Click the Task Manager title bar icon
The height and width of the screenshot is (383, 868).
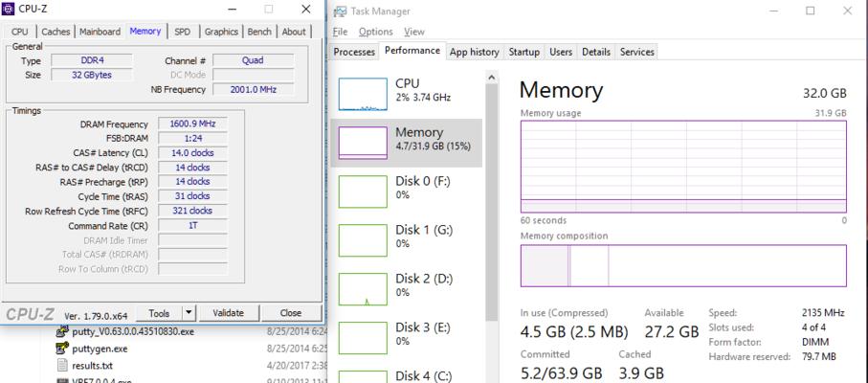click(x=341, y=11)
